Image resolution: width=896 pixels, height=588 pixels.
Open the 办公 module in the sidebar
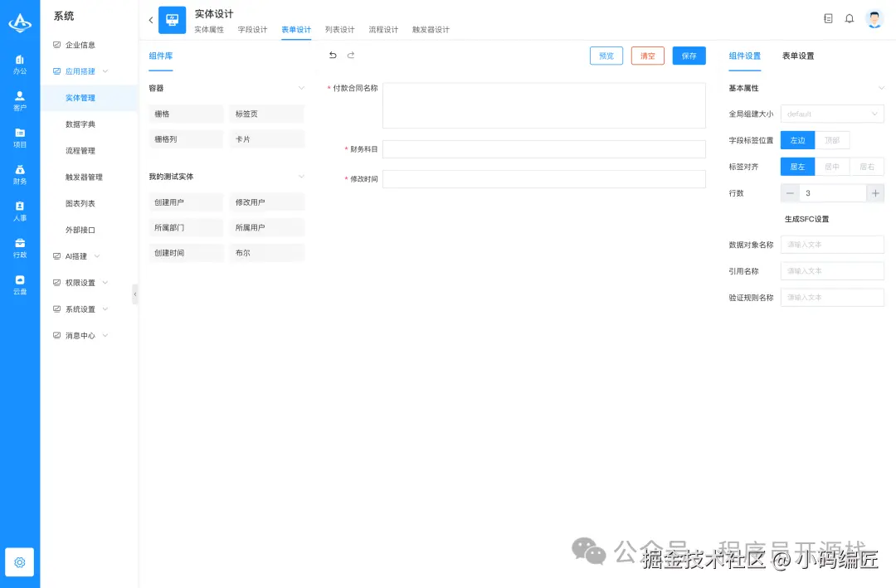[x=20, y=65]
